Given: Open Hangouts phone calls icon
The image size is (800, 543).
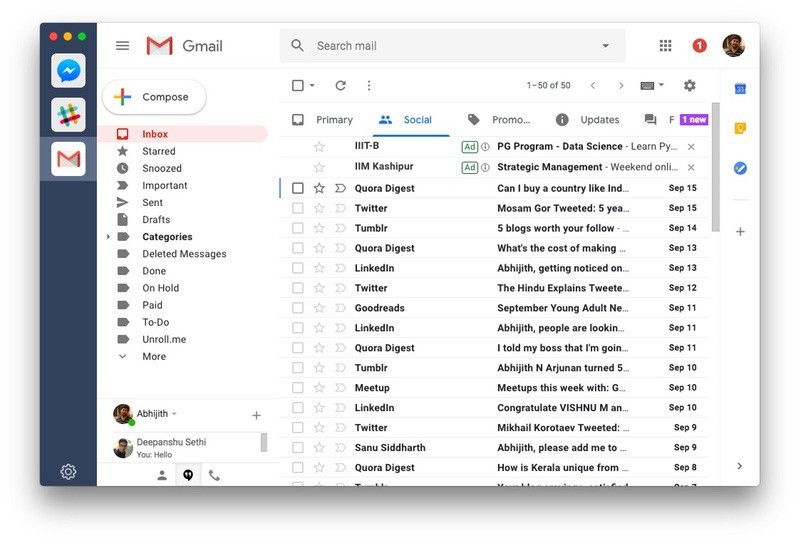Looking at the screenshot, I should [214, 476].
